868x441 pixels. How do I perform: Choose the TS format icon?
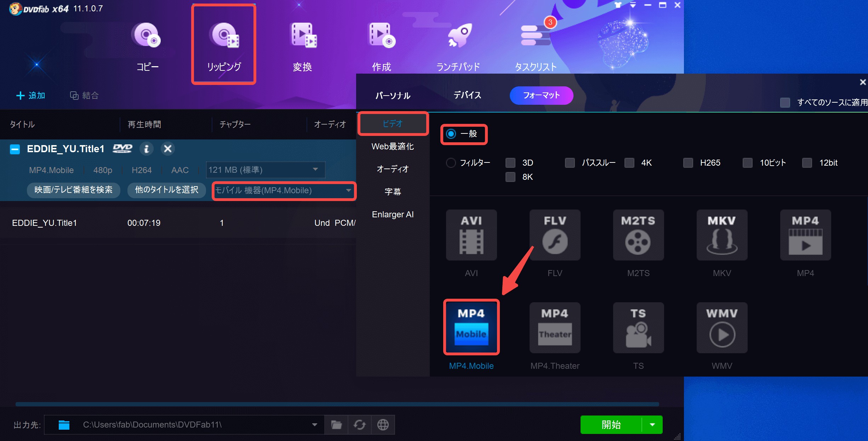coord(639,328)
